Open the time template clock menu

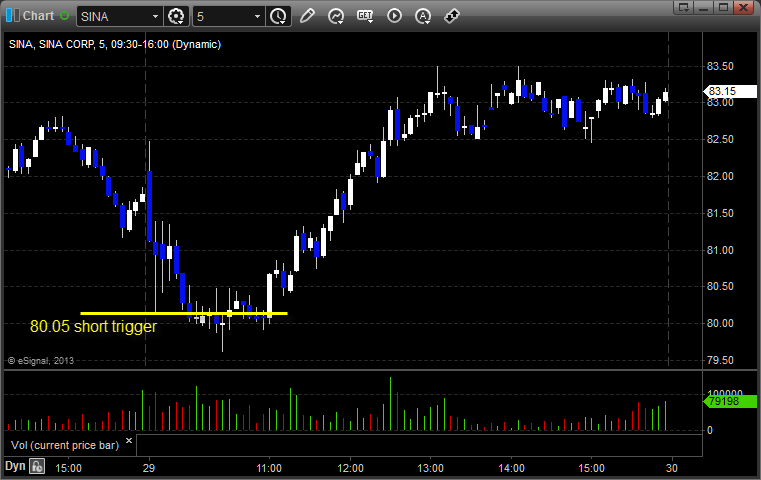pos(279,17)
